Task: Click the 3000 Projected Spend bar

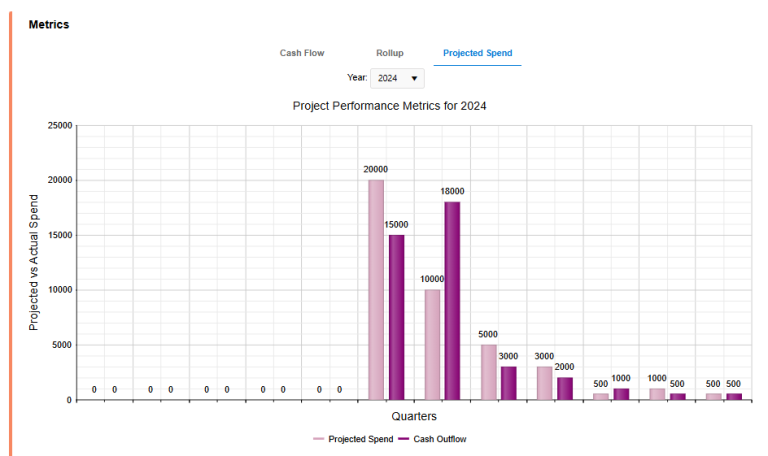Action: click(x=544, y=383)
